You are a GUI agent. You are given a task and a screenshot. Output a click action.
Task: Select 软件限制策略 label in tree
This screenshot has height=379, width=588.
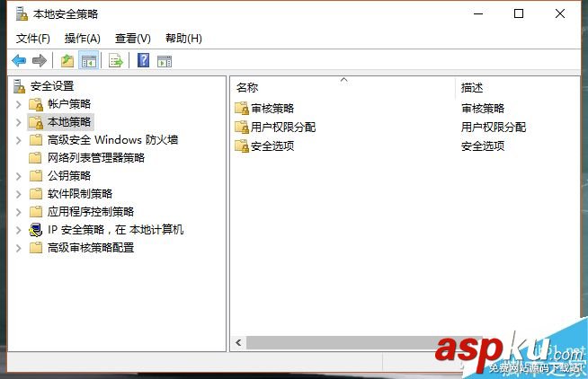pos(80,194)
